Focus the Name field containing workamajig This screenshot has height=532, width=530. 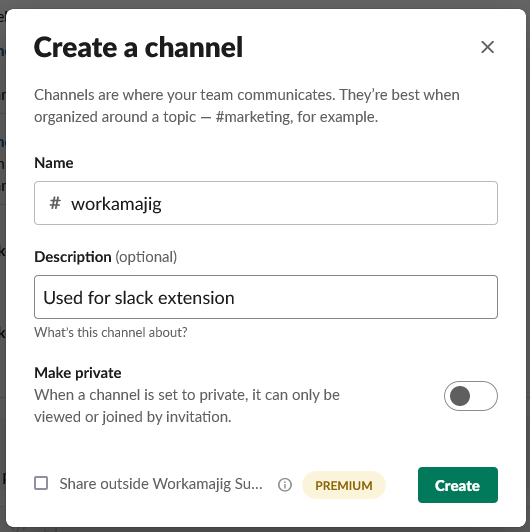tap(266, 203)
